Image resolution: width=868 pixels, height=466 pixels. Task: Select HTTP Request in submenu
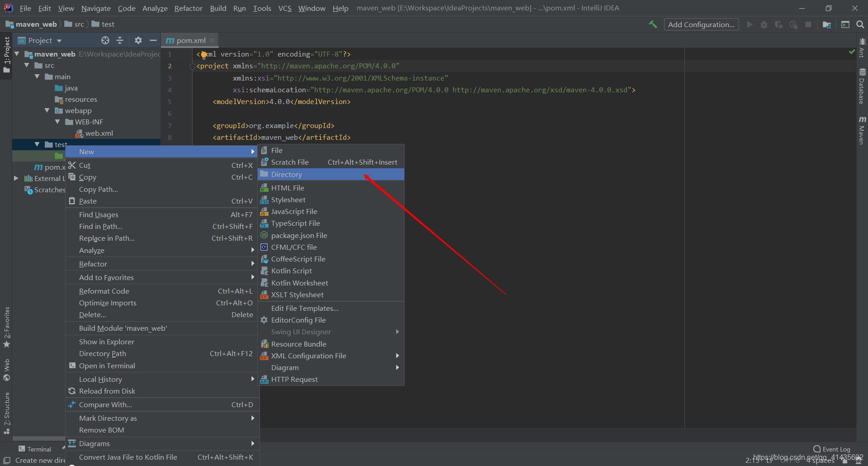pos(331,379)
